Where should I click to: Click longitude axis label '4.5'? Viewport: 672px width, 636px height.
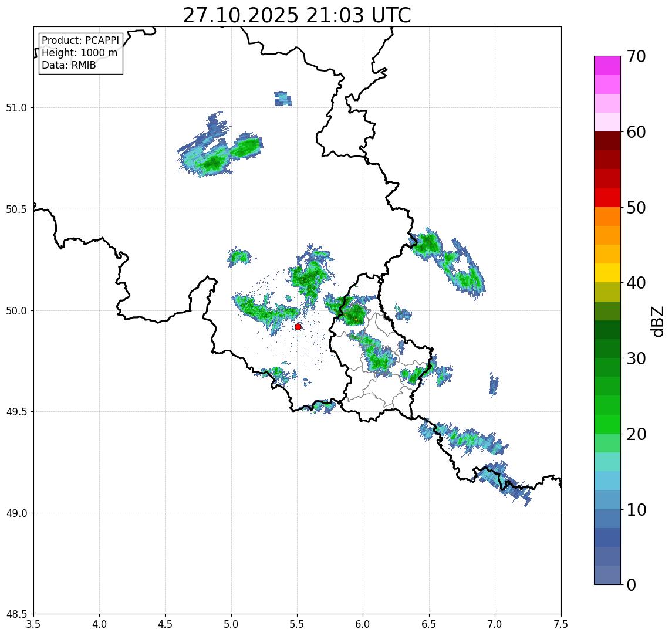166,624
